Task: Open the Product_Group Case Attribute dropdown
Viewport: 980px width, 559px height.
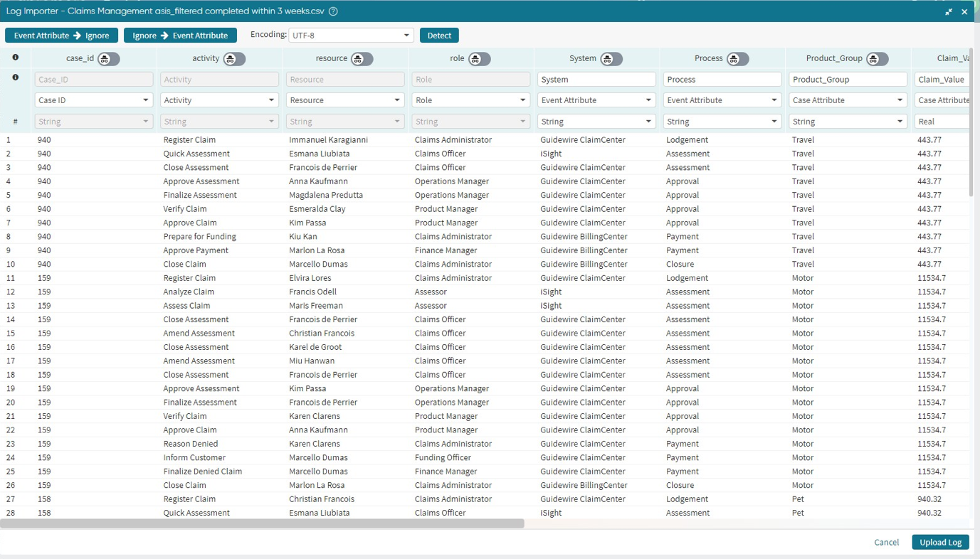Action: tap(848, 100)
